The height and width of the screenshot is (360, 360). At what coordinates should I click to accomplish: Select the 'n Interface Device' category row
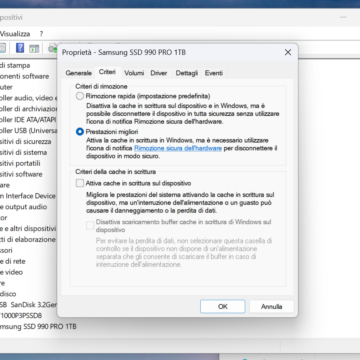pos(28,196)
